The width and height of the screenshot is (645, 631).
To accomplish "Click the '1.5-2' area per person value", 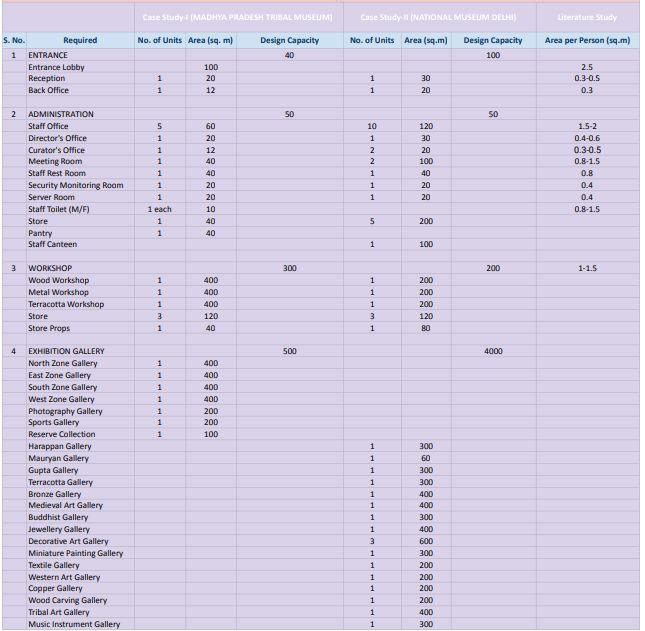I will pos(587,126).
